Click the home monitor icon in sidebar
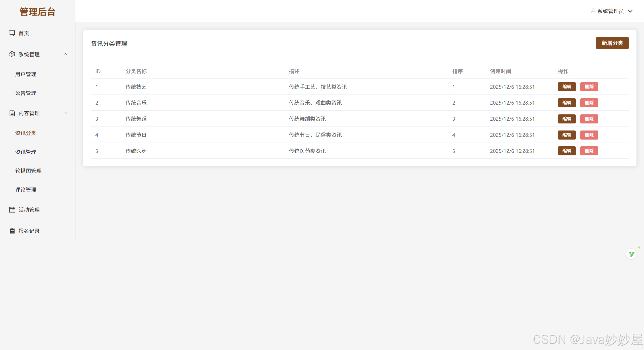The image size is (644, 350). pos(12,33)
